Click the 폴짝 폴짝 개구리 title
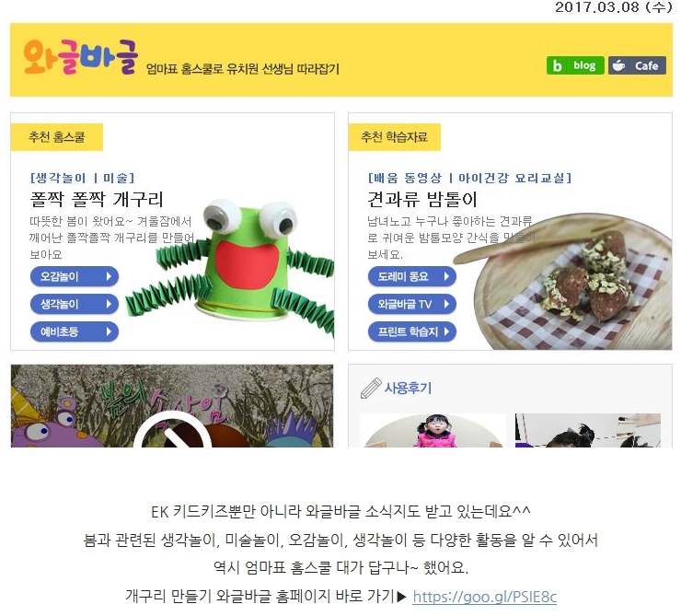The image size is (681, 616). point(97,199)
